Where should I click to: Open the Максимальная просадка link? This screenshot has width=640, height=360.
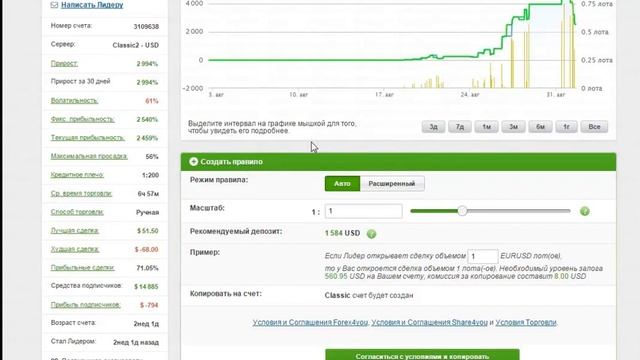(x=89, y=156)
